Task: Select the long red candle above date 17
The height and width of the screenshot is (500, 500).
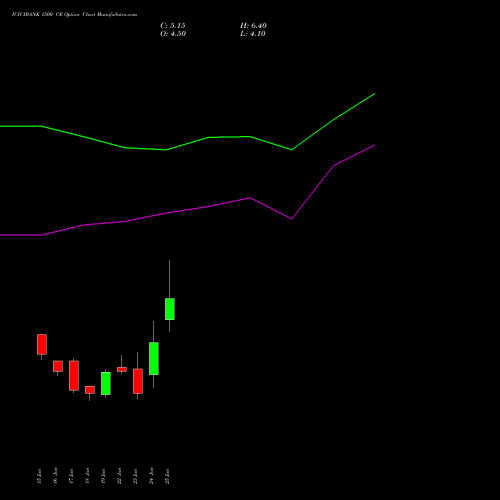Action: (74, 376)
